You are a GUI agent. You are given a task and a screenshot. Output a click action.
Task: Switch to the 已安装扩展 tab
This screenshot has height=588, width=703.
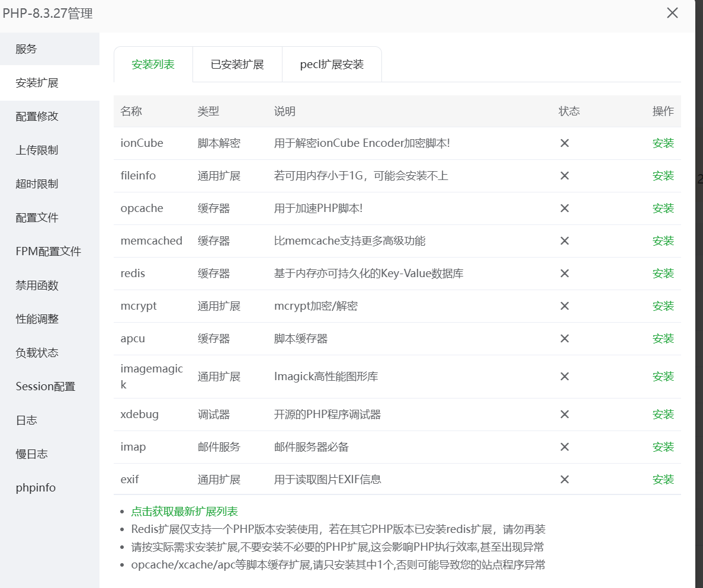237,64
